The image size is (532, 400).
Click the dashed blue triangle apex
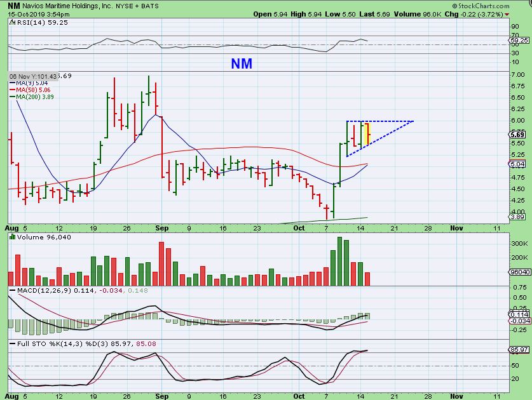413,121
